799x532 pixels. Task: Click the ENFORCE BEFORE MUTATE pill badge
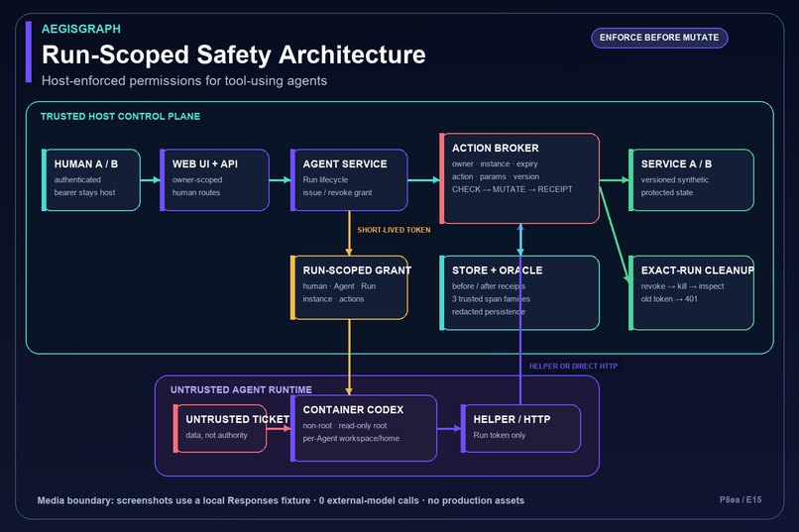point(659,38)
